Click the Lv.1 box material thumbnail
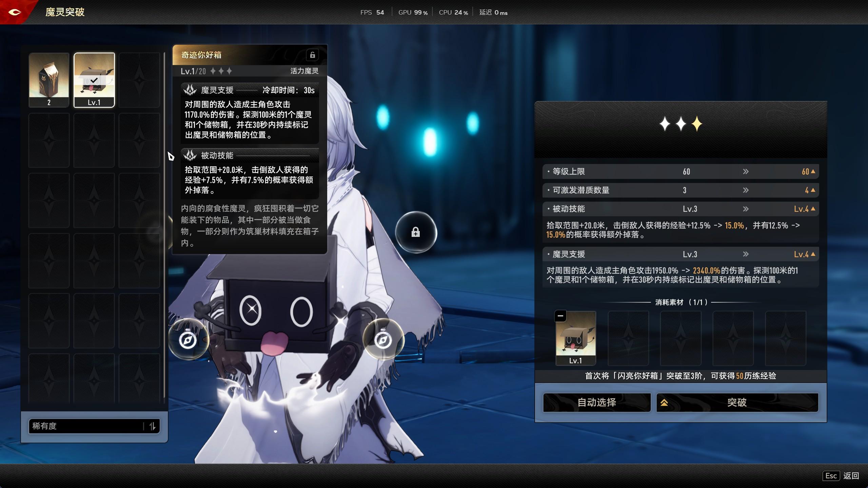This screenshot has width=868, height=488. (x=575, y=339)
